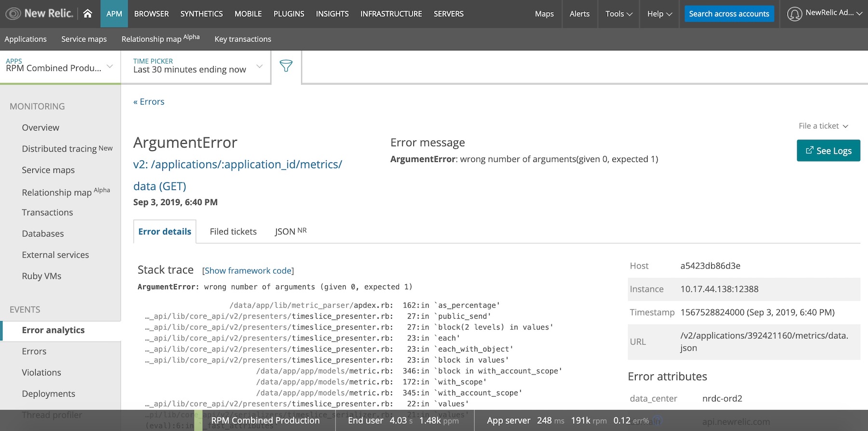The image size is (868, 431).
Task: Open Key transactions sub-navigation
Action: (243, 39)
